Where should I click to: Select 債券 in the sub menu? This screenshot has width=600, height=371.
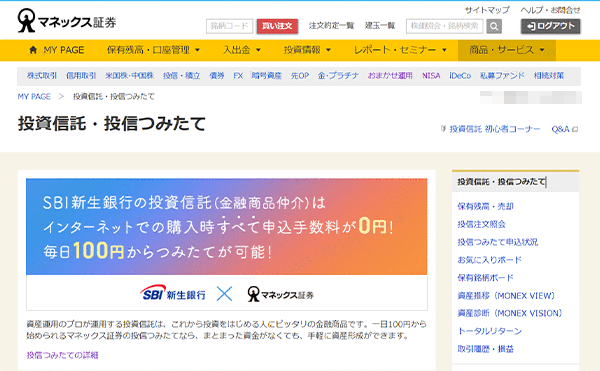pos(217,76)
